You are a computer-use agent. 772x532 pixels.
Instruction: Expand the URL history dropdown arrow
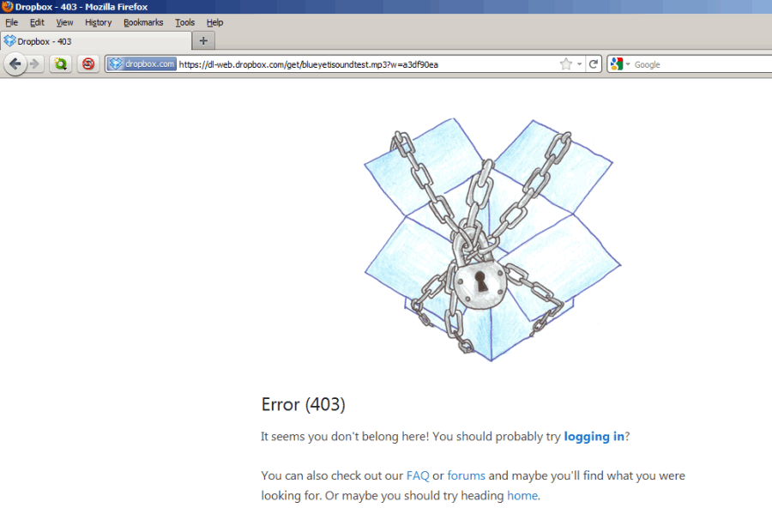tap(580, 64)
